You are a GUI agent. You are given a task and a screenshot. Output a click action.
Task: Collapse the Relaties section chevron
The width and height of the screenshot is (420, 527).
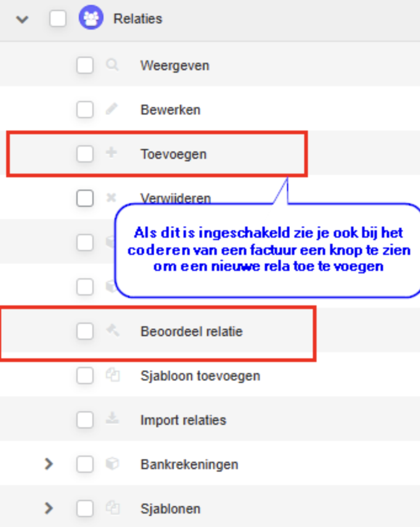click(x=22, y=19)
